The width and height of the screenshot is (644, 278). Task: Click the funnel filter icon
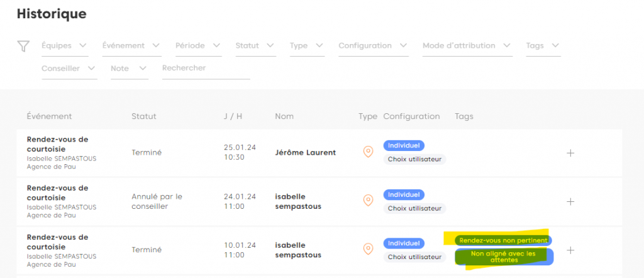pyautogui.click(x=23, y=46)
